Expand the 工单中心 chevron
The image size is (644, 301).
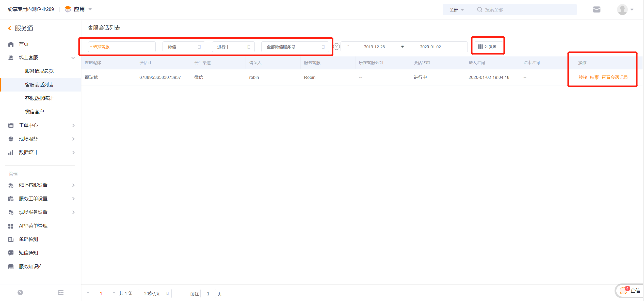[x=73, y=125]
